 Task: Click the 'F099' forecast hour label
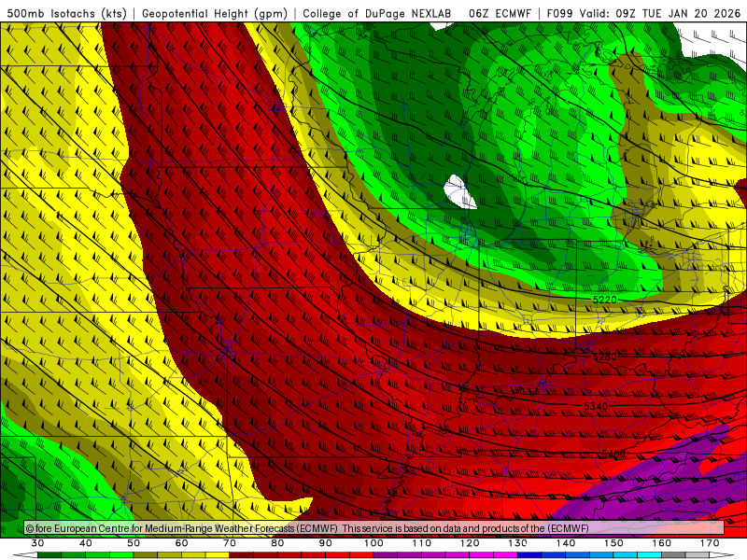coord(559,13)
